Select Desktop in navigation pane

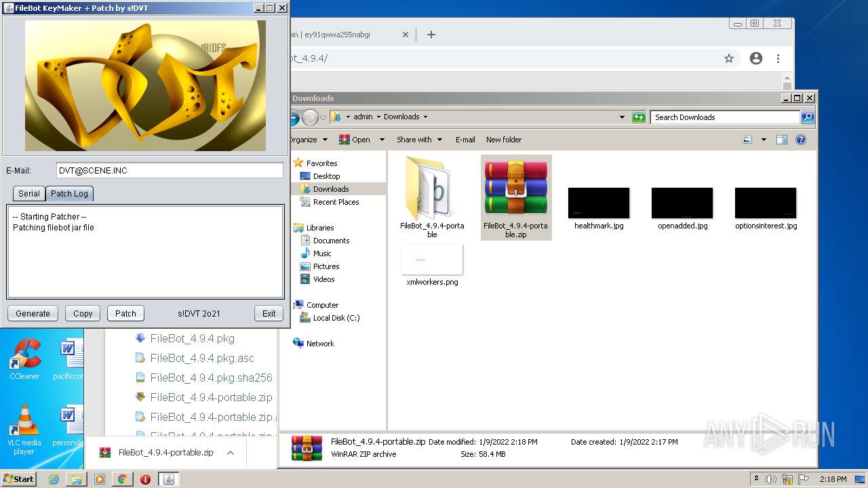[x=326, y=176]
